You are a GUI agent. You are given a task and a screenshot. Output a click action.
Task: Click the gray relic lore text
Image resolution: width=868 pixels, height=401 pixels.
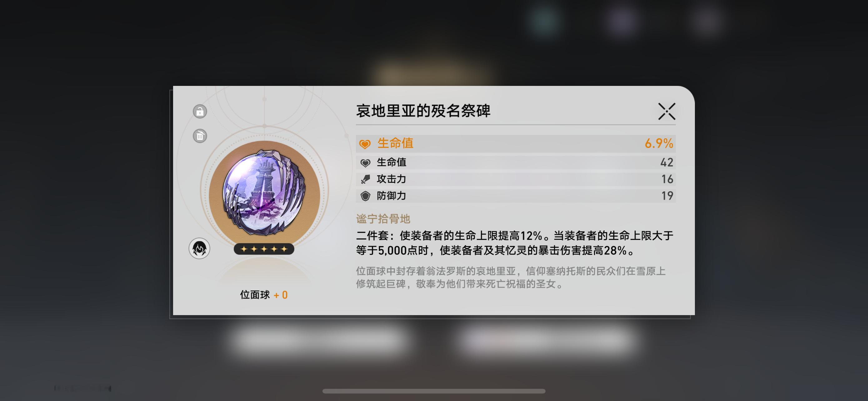(x=511, y=278)
